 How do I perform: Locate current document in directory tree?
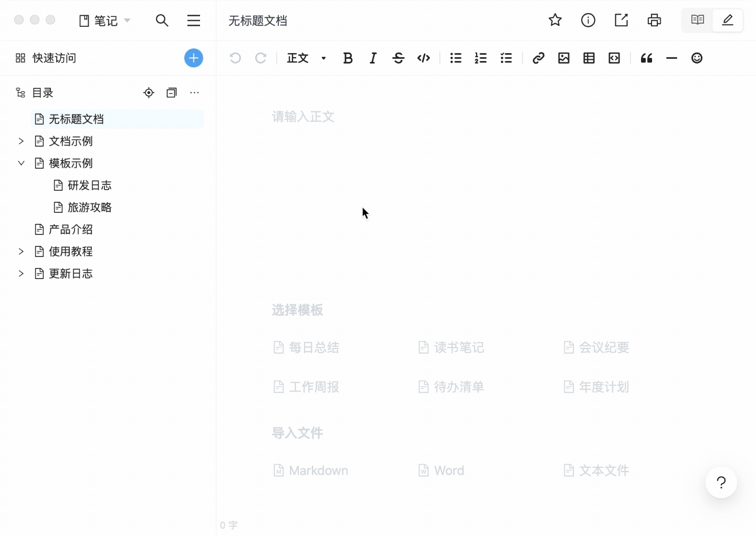(x=149, y=92)
